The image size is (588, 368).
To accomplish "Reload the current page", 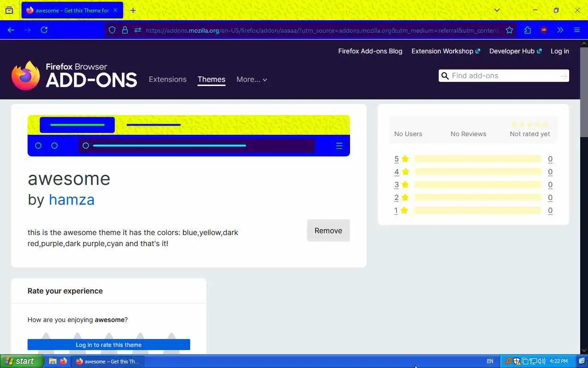I will click(x=44, y=30).
